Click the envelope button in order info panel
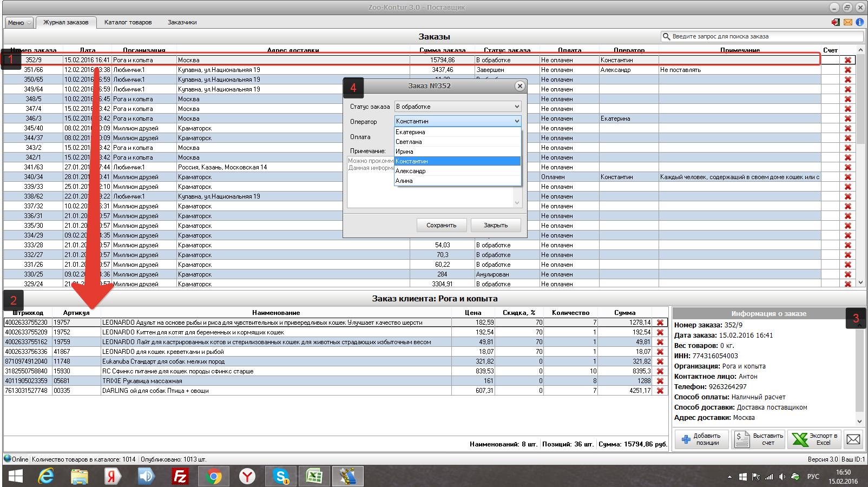This screenshot has width=868, height=487. point(853,439)
